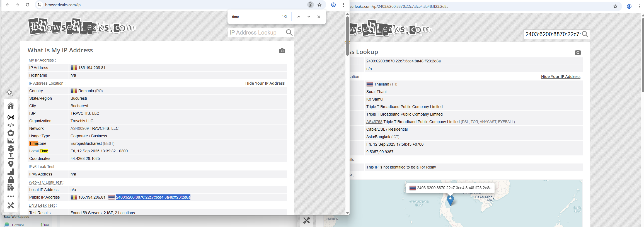The width and height of the screenshot is (644, 227).
Task: Click the magnifier beside IP Address Lookup
Action: (x=289, y=33)
